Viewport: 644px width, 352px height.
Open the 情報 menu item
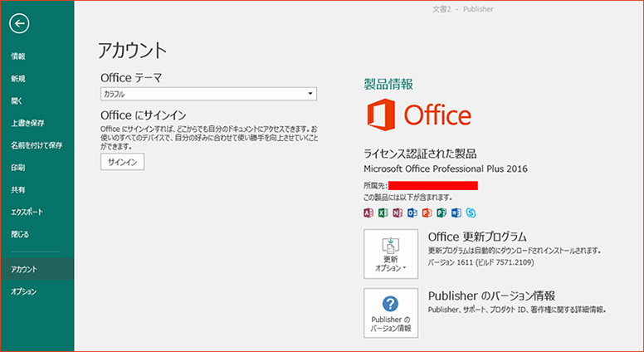[18, 56]
